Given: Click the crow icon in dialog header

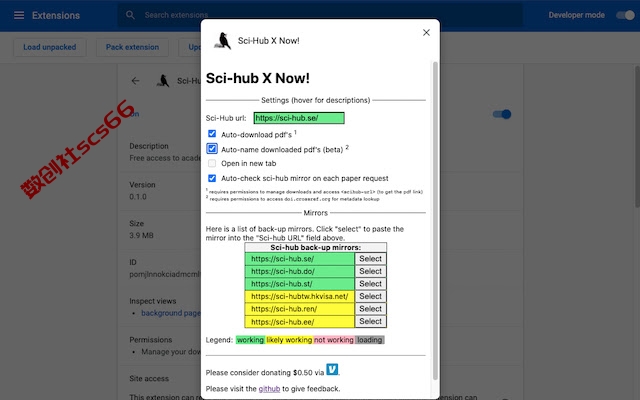Looking at the screenshot, I should (x=222, y=41).
